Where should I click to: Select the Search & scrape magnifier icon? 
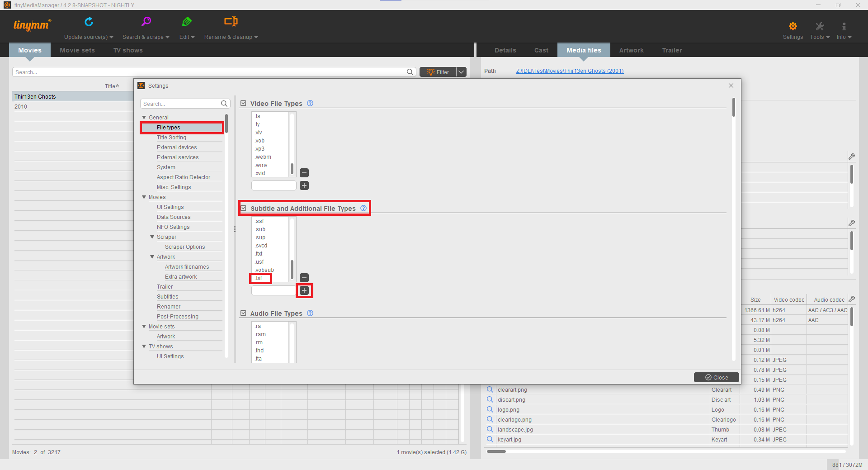(146, 21)
